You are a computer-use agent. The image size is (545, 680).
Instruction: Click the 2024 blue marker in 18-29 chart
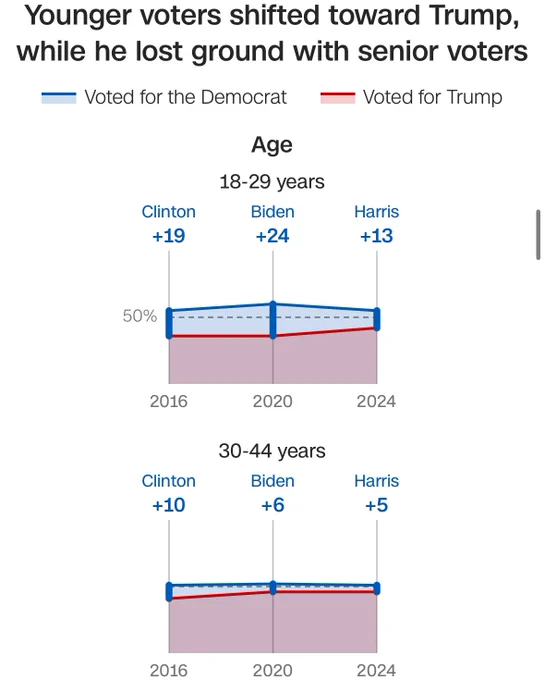[377, 319]
